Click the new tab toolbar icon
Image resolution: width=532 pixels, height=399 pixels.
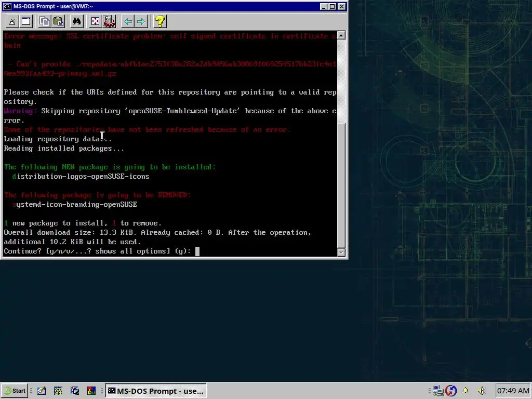coord(12,22)
